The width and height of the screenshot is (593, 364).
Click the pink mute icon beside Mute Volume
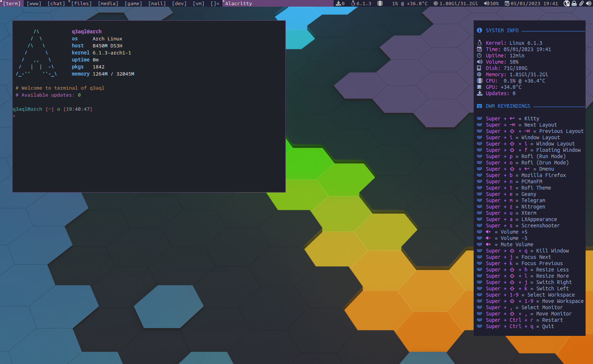point(488,244)
